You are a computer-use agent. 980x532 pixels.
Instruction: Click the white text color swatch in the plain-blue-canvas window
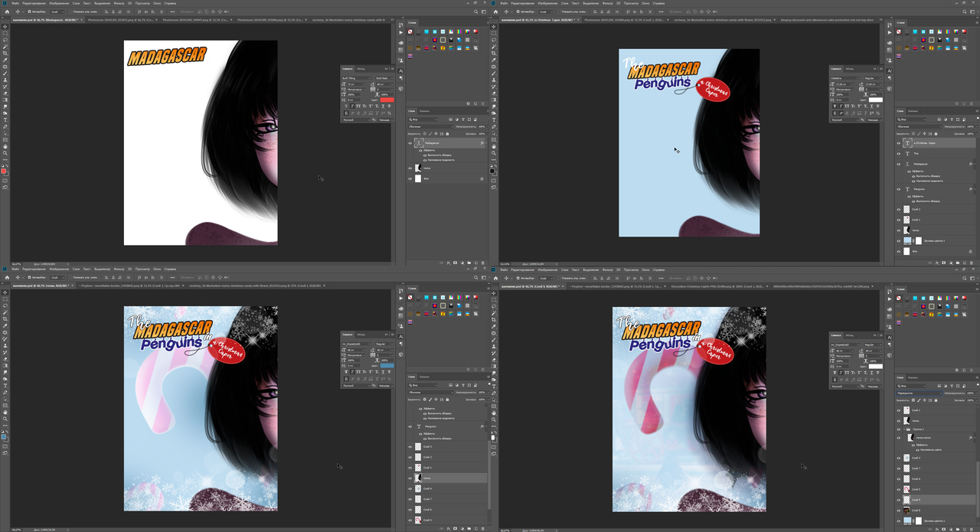tap(876, 100)
